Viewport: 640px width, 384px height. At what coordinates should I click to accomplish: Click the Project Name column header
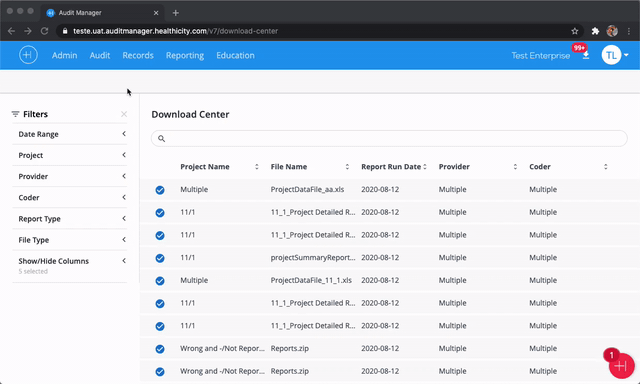(x=205, y=166)
